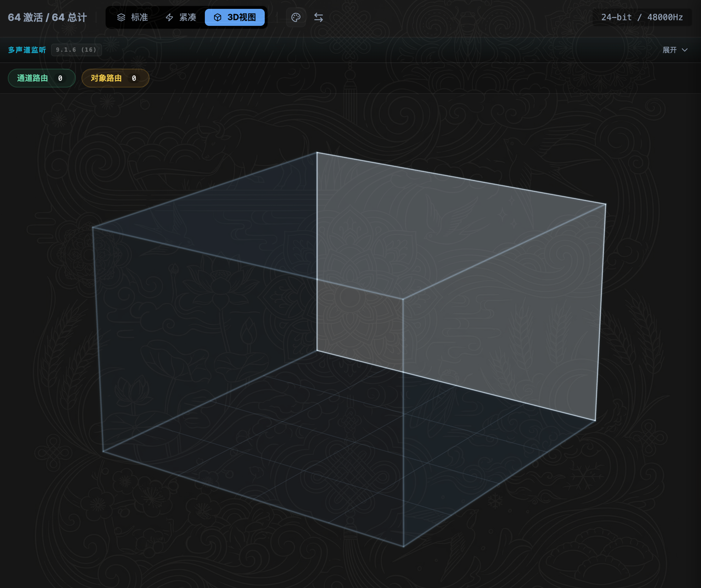Select the 3D视图 tab
The width and height of the screenshot is (701, 588).
[x=235, y=17]
